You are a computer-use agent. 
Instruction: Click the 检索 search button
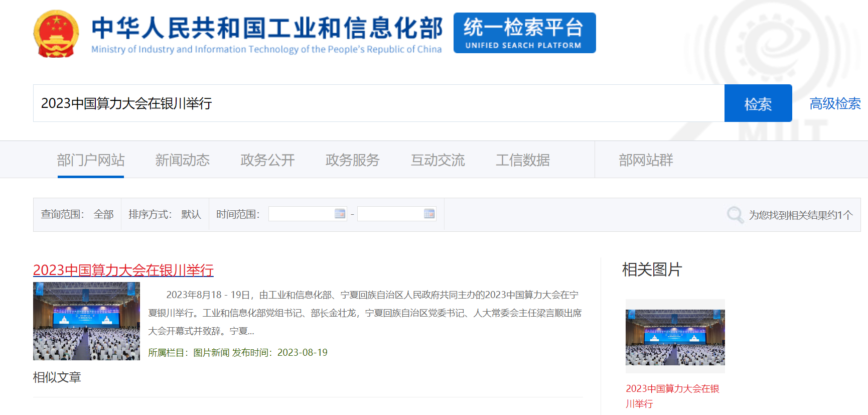click(758, 103)
